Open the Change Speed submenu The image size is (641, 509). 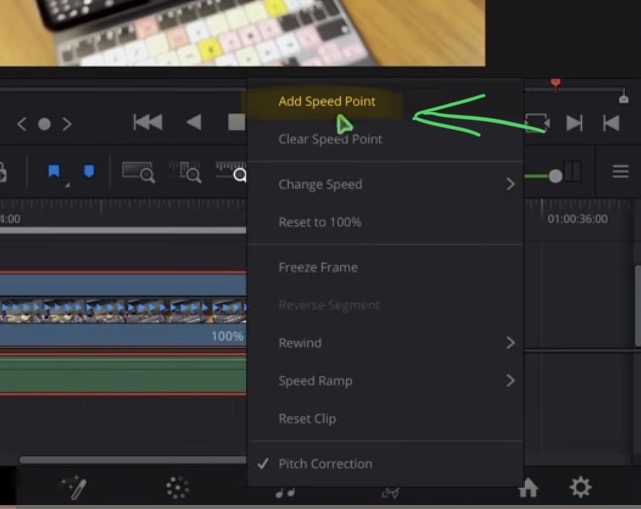tap(385, 184)
